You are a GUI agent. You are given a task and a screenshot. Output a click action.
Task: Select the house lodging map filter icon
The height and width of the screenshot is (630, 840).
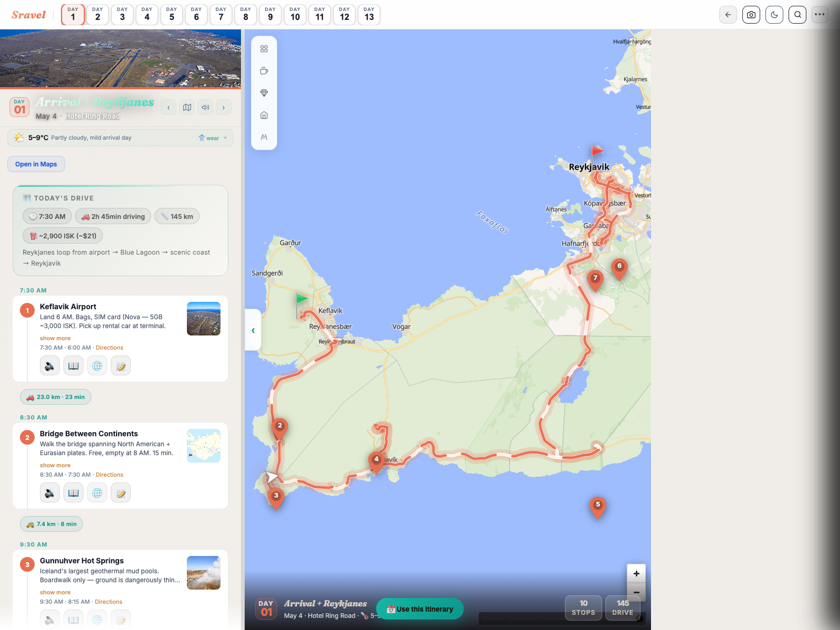(264, 115)
